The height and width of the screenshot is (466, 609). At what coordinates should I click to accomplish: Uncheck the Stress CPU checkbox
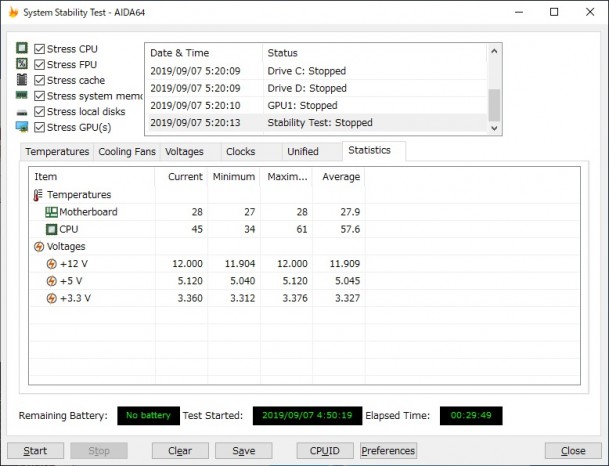click(x=39, y=49)
